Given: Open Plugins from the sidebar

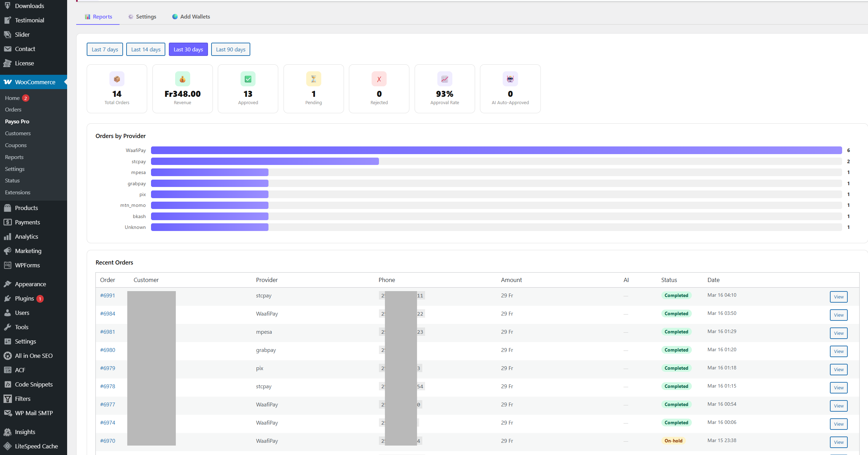Looking at the screenshot, I should coord(24,298).
